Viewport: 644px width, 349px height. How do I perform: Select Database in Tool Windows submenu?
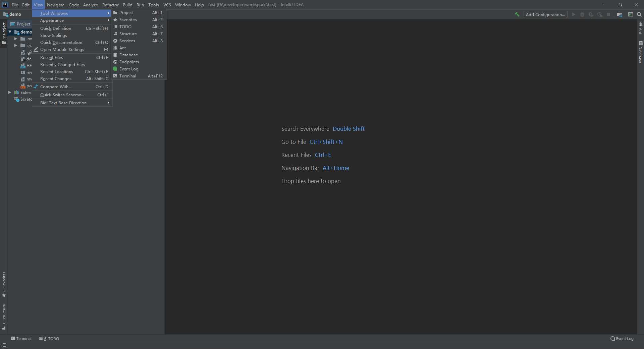(139, 55)
